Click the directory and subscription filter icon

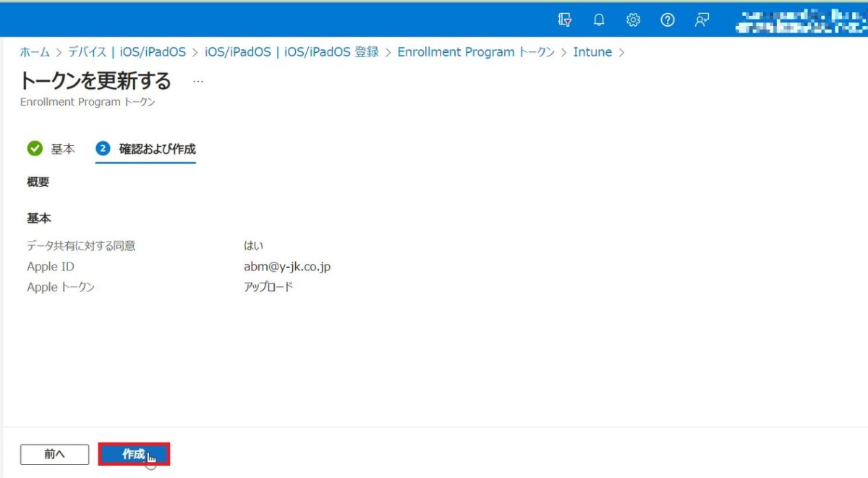point(564,20)
